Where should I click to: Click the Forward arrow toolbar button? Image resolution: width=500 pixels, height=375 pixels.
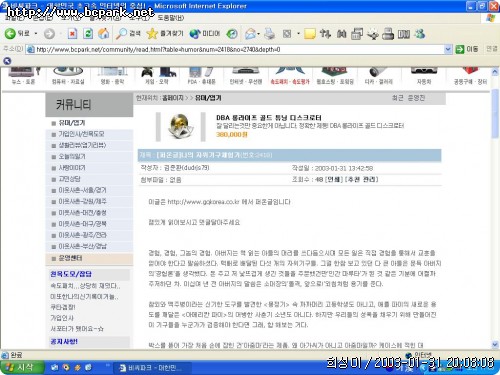click(x=49, y=34)
